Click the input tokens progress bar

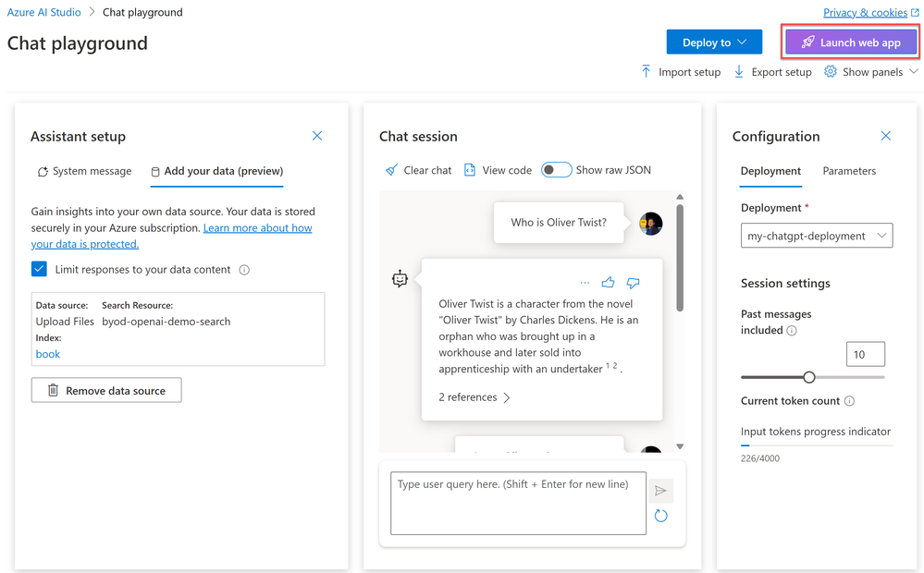817,445
